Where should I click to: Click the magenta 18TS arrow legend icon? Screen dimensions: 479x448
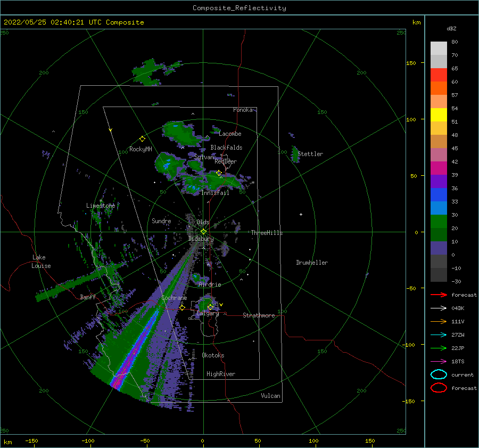pos(439,362)
